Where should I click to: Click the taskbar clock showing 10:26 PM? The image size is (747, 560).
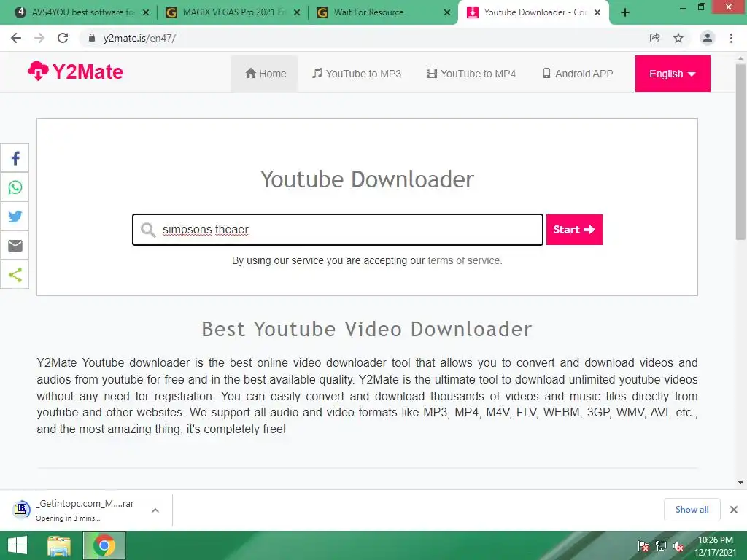tap(715, 546)
